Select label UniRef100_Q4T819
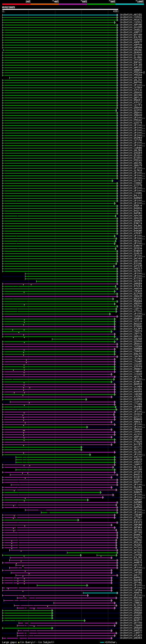 click(131, 553)
